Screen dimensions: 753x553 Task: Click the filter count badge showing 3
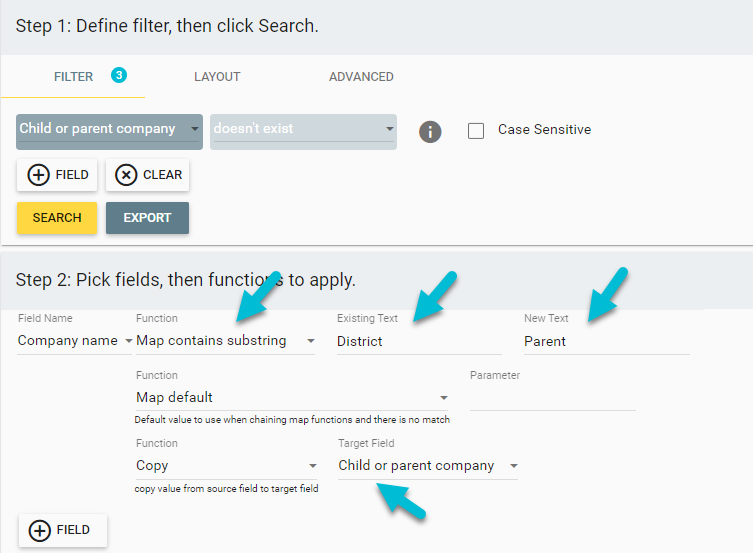119,75
